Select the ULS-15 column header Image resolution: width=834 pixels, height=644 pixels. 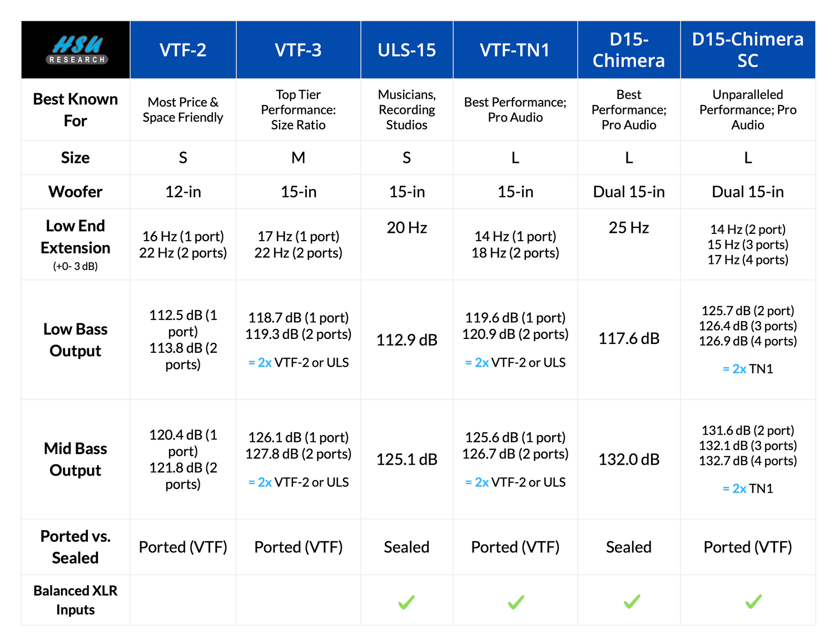(406, 50)
